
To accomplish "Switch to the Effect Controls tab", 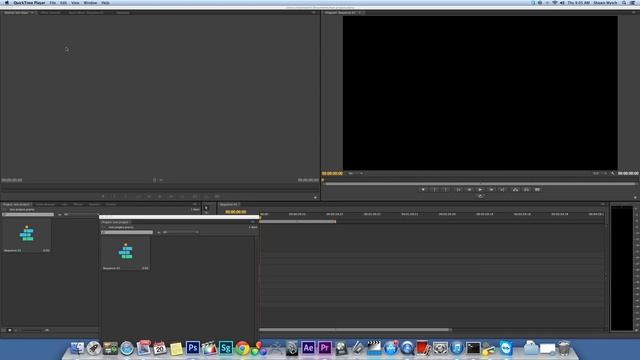I will (51, 13).
